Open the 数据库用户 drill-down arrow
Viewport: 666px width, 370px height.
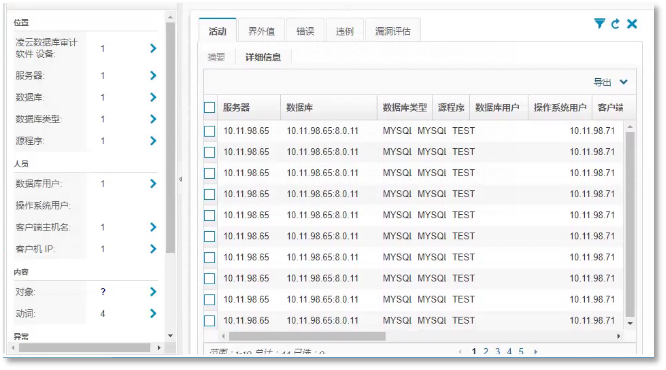153,184
